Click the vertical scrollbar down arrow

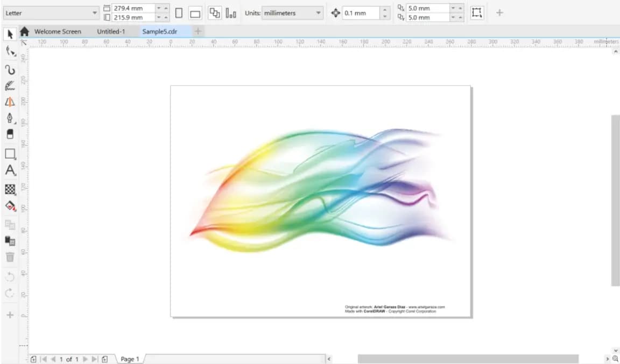(x=616, y=350)
